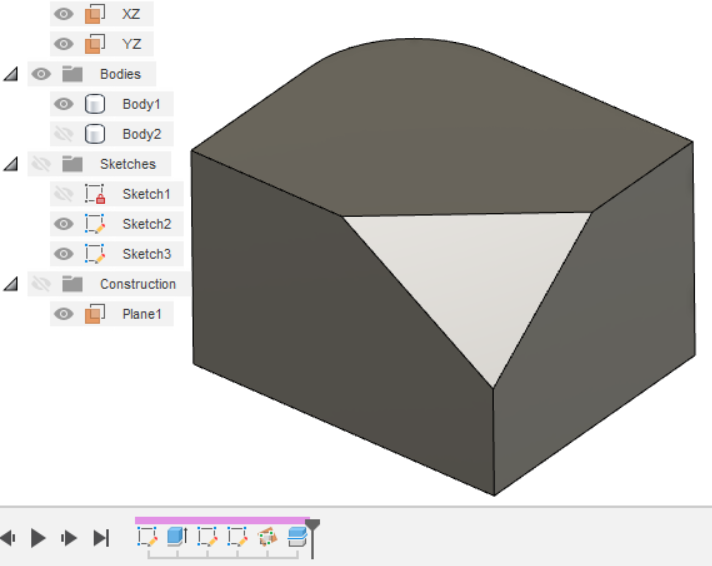Select the third sketch feature in timeline

[x=237, y=536]
